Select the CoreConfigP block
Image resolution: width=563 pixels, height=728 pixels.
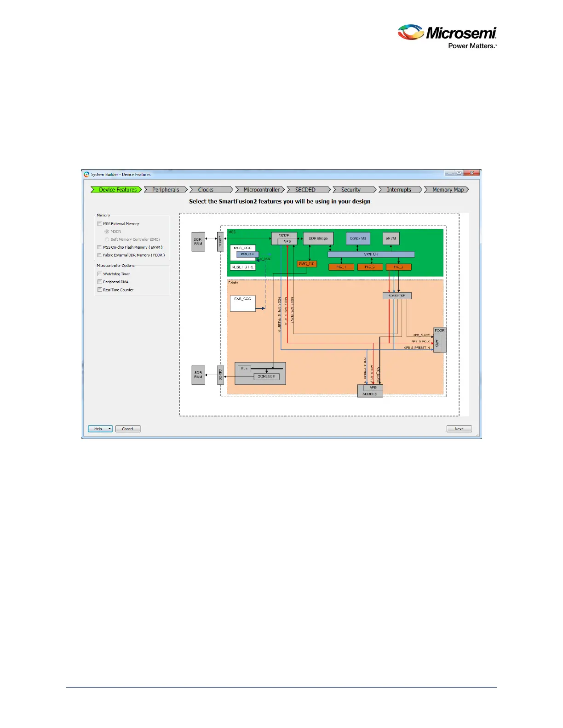[397, 296]
